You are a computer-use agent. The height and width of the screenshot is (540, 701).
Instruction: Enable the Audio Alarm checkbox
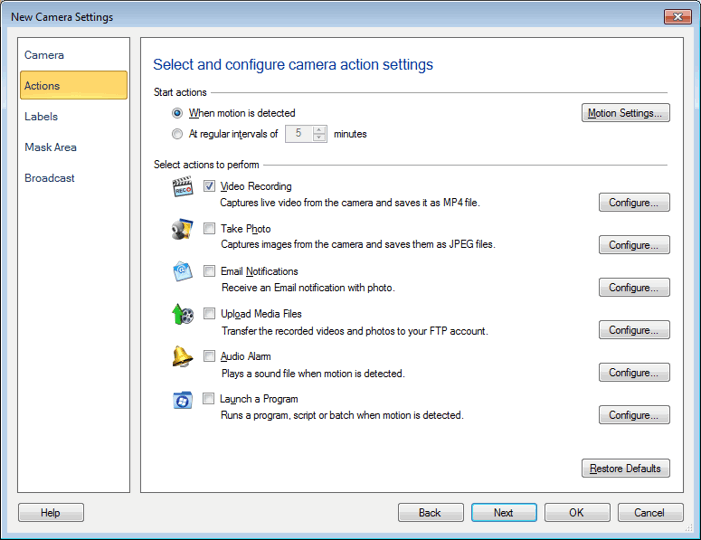pos(209,356)
